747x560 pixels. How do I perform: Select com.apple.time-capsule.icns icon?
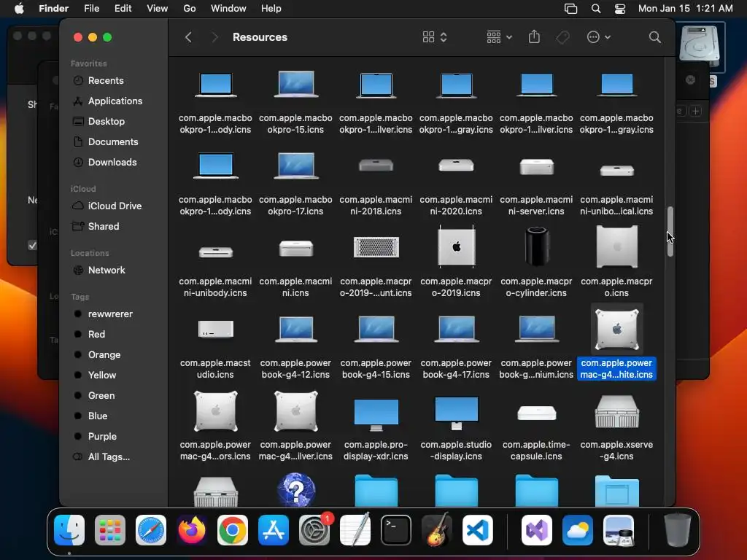(536, 413)
